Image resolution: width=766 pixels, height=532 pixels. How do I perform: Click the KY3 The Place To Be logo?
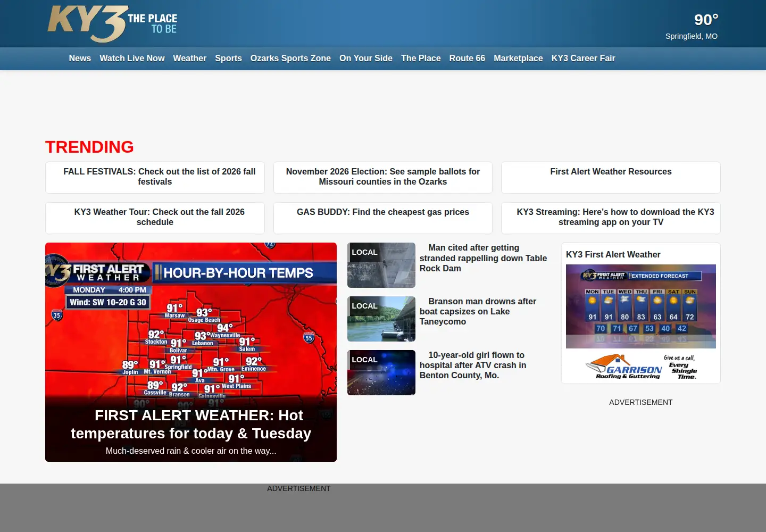[x=112, y=23]
